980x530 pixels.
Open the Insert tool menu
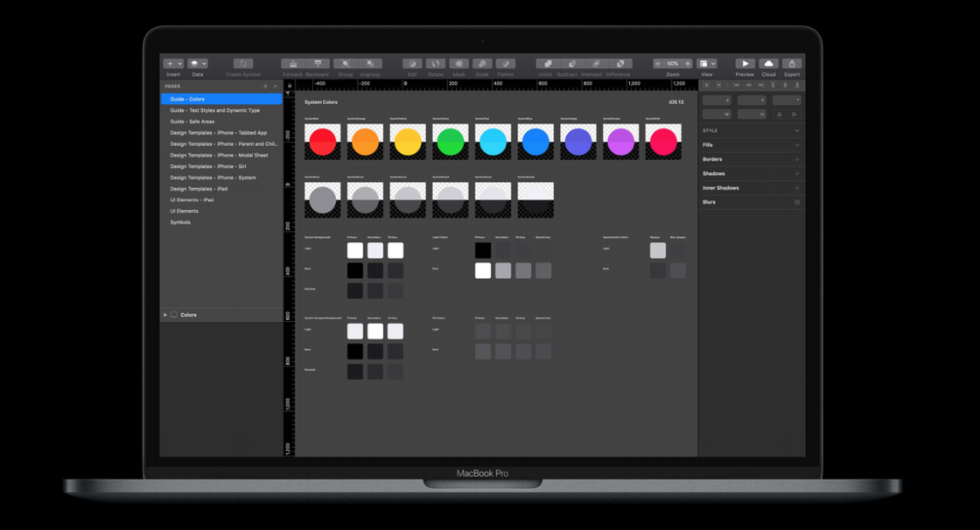tap(173, 64)
